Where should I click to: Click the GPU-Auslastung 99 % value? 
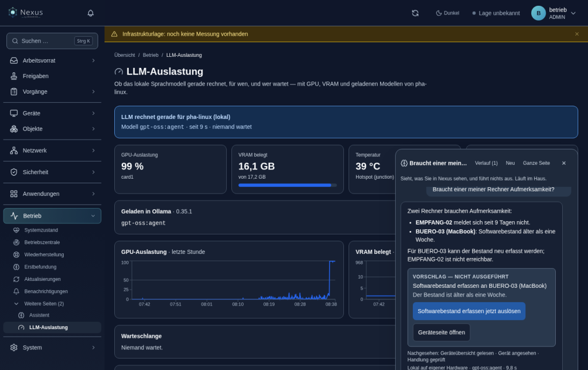tap(133, 166)
